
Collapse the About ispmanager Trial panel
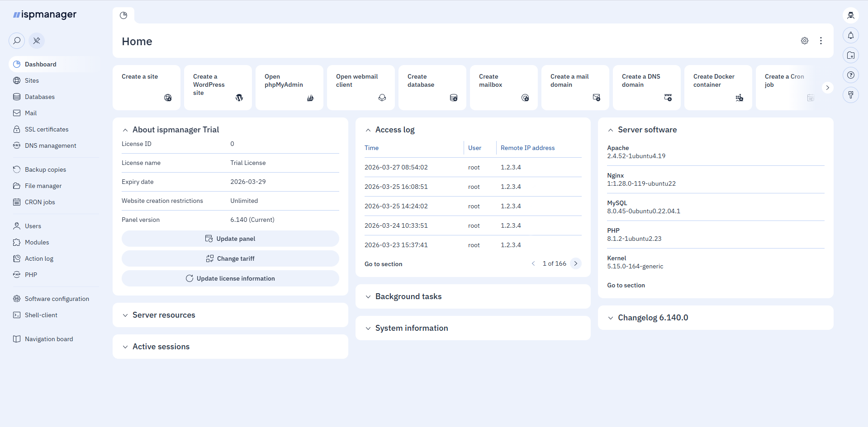[x=125, y=130]
